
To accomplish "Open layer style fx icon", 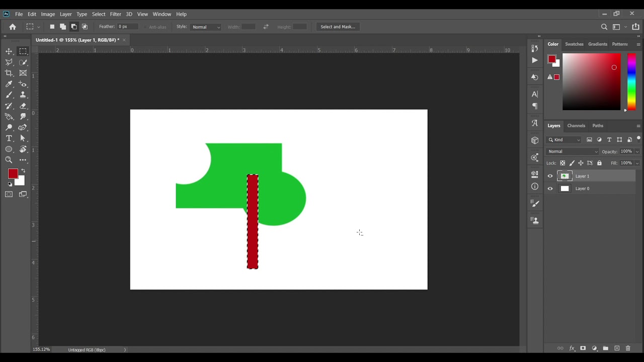I will pyautogui.click(x=572, y=348).
